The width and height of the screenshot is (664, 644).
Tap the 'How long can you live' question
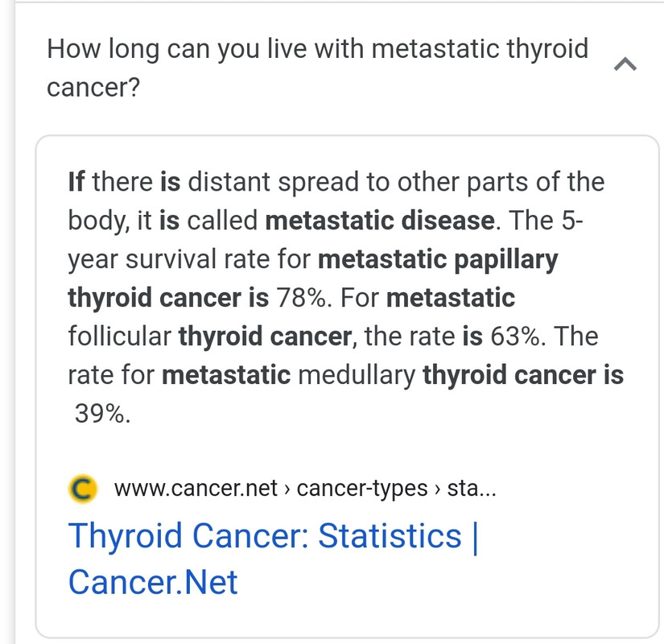[318, 68]
